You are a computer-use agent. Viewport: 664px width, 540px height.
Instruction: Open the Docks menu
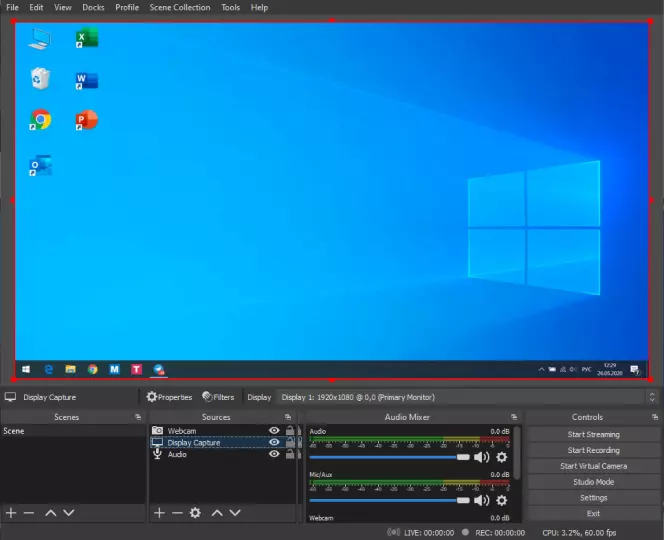click(93, 7)
